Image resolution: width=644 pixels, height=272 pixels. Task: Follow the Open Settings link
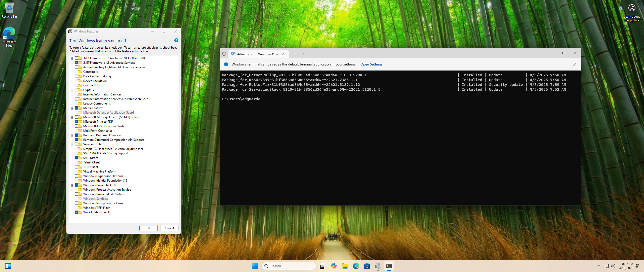(371, 64)
